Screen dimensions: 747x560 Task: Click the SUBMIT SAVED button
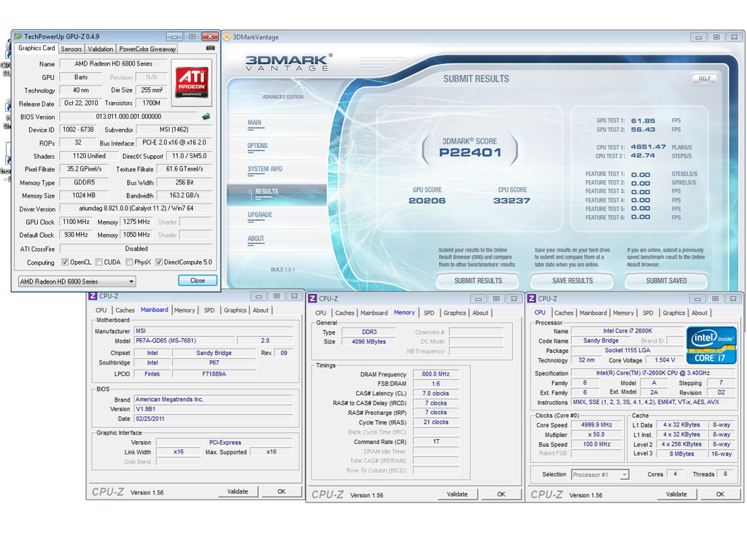pyautogui.click(x=666, y=281)
